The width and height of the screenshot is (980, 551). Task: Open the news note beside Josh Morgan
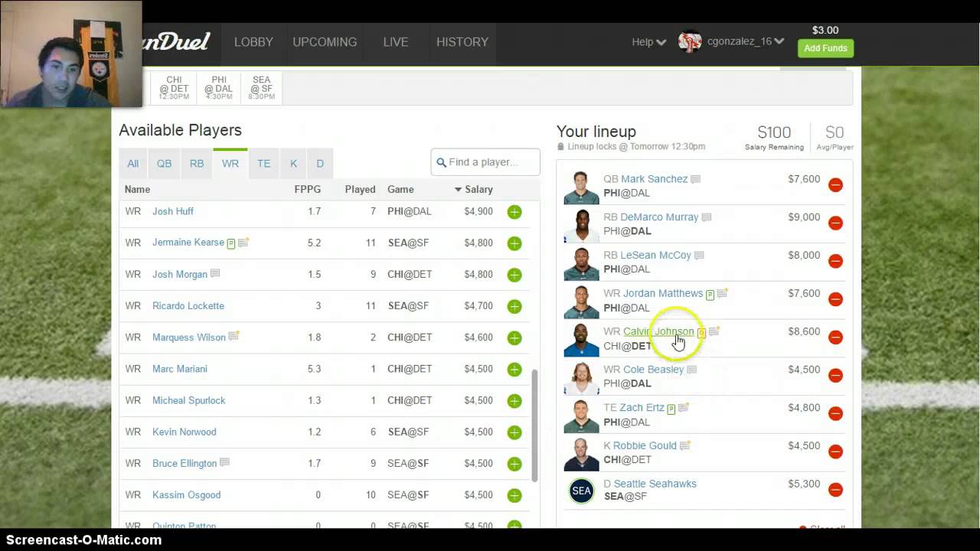pyautogui.click(x=215, y=273)
